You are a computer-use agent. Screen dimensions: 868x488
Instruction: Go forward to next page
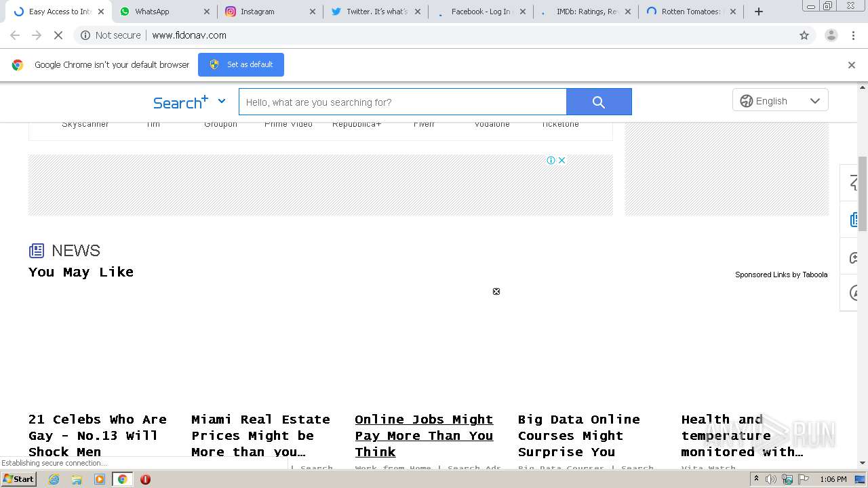coord(37,35)
